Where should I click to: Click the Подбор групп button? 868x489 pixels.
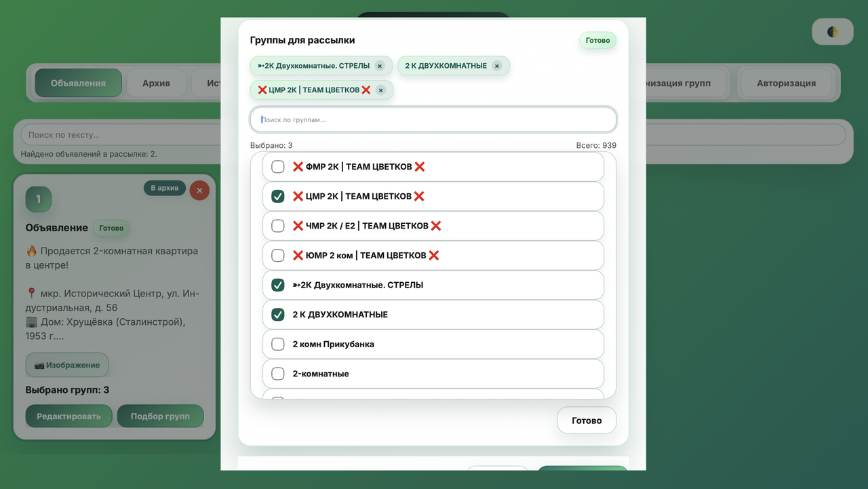[160, 416]
